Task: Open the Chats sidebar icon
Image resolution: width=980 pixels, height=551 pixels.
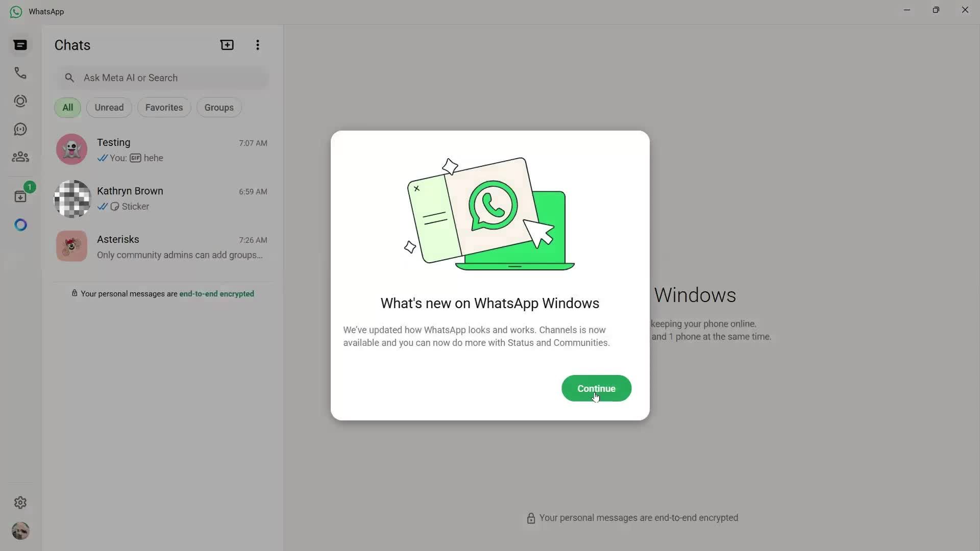Action: (20, 45)
